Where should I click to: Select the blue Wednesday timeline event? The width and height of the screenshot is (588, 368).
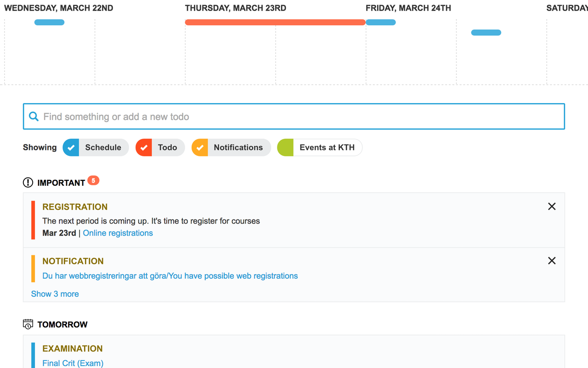pyautogui.click(x=49, y=22)
